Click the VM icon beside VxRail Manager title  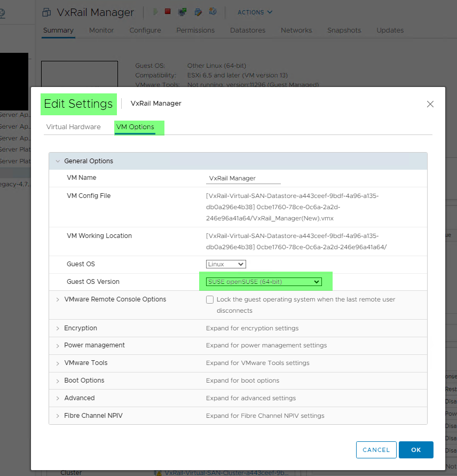(x=47, y=12)
